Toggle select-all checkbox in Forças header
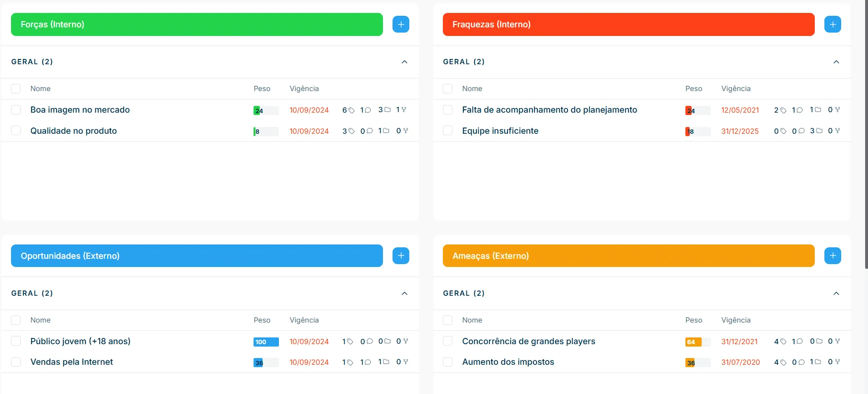This screenshot has height=394, width=868. click(x=16, y=89)
